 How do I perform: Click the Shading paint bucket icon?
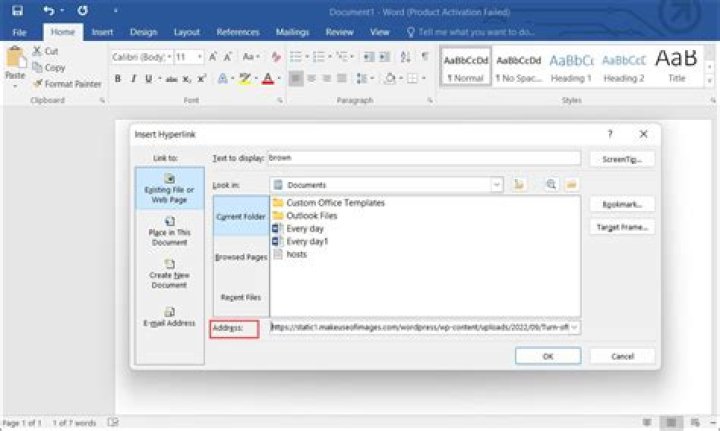point(390,79)
